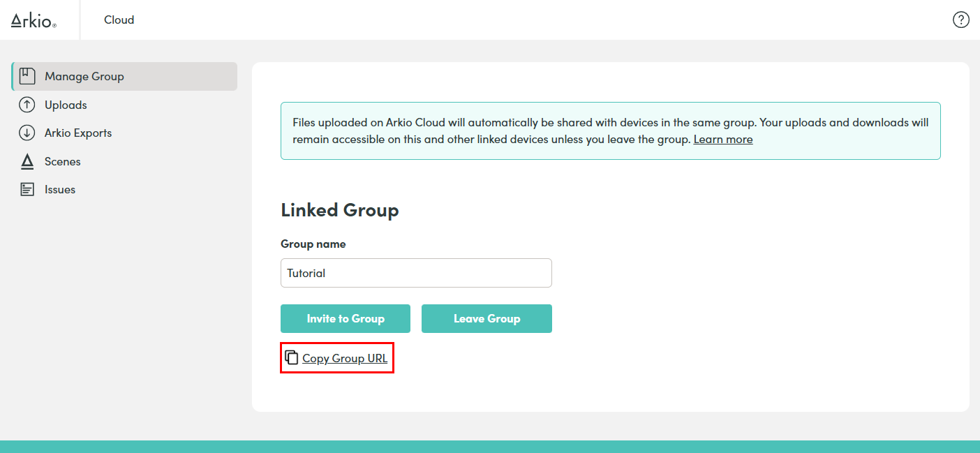Image resolution: width=980 pixels, height=453 pixels.
Task: Select Manage Group in sidebar
Action: 124,76
